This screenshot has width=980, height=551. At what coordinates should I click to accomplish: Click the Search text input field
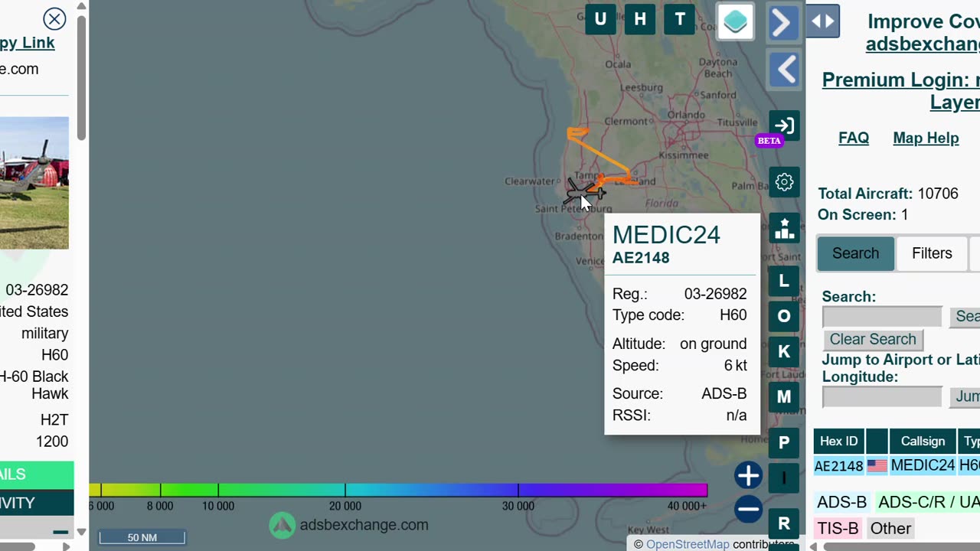[x=882, y=317]
